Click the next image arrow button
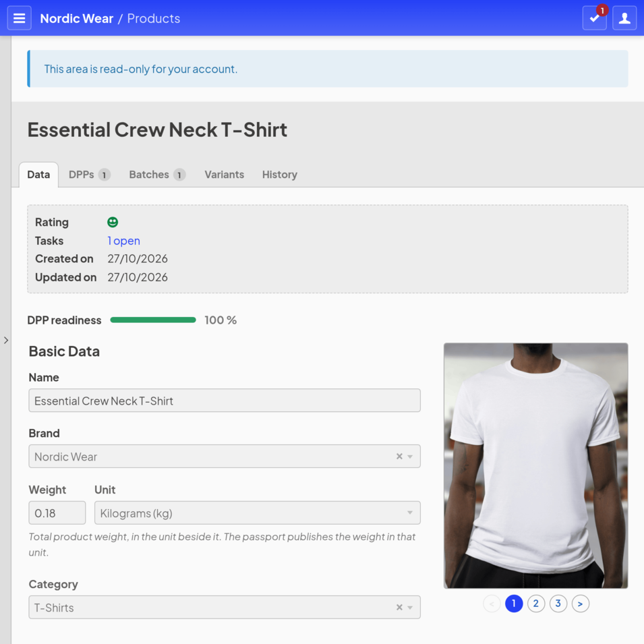644x644 pixels. [581, 604]
